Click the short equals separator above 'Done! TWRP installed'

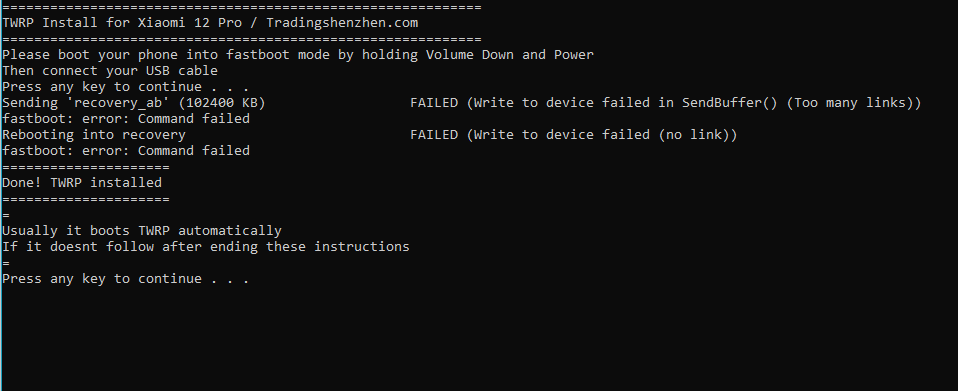click(86, 167)
